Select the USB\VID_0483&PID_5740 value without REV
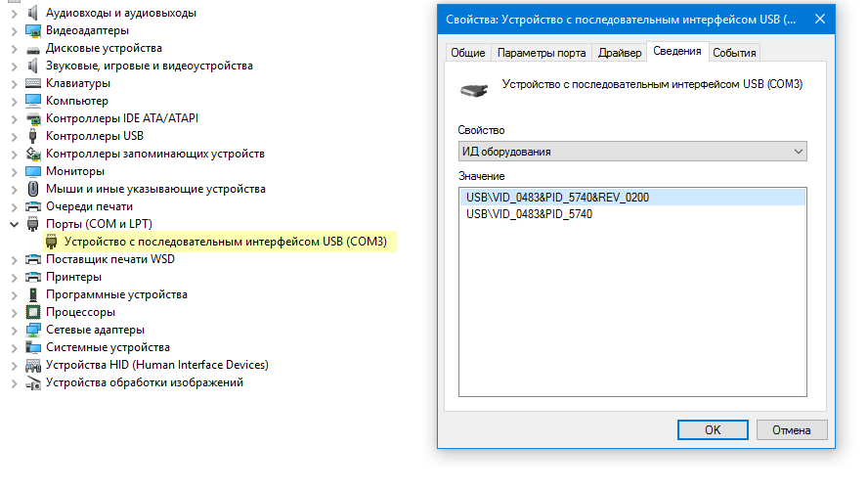Viewport: 868px width, 491px height. [x=529, y=214]
